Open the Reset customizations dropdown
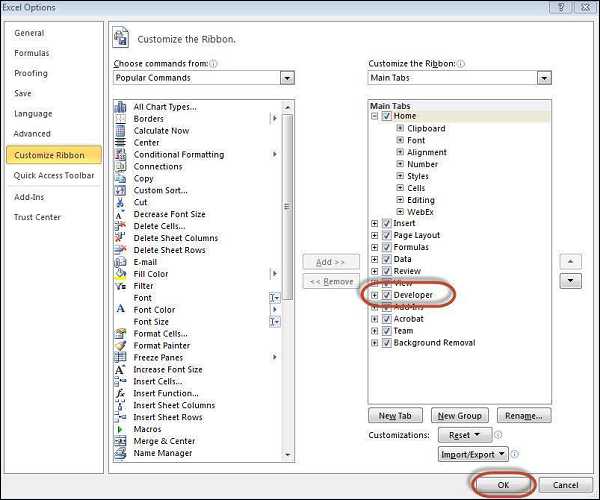Viewport: 600px width, 500px height. [465, 435]
